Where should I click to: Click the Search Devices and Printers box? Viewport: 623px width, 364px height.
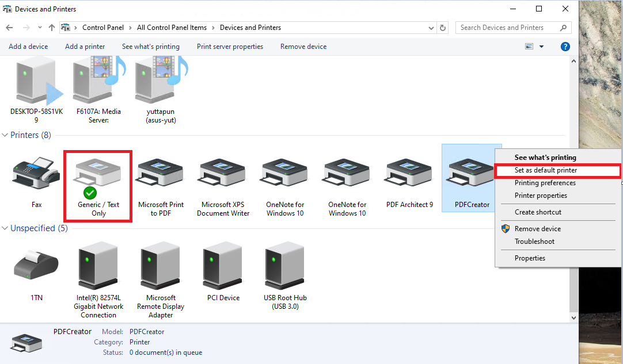(x=507, y=28)
